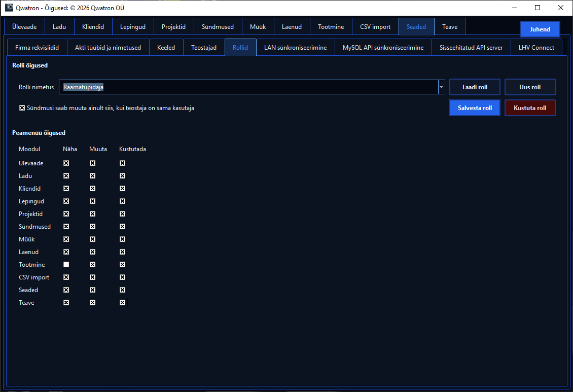Image resolution: width=573 pixels, height=392 pixels.
Task: Delete the role with Kustuta roll
Action: click(530, 108)
